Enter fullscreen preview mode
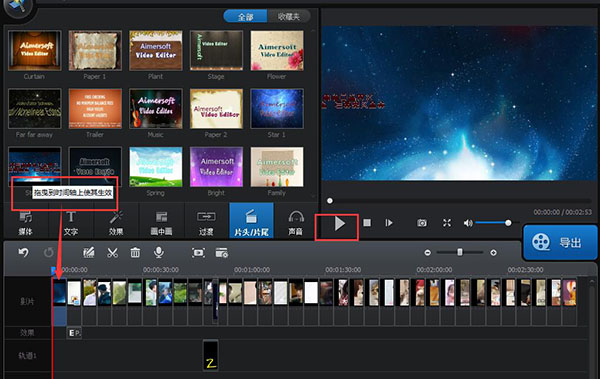Screen dimensions: 600x379 (x=447, y=223)
